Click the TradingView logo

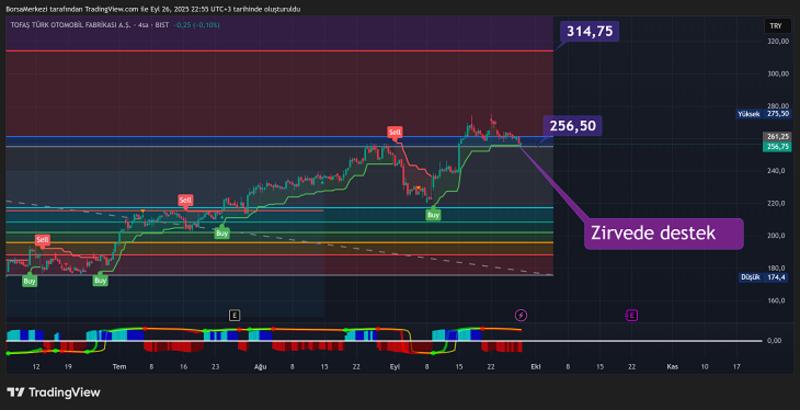click(x=54, y=392)
